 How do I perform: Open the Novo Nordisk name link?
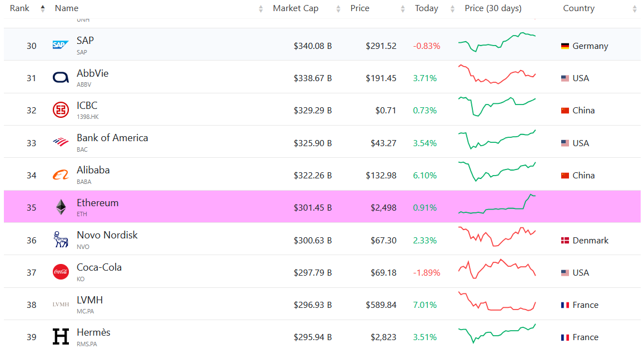coord(107,235)
